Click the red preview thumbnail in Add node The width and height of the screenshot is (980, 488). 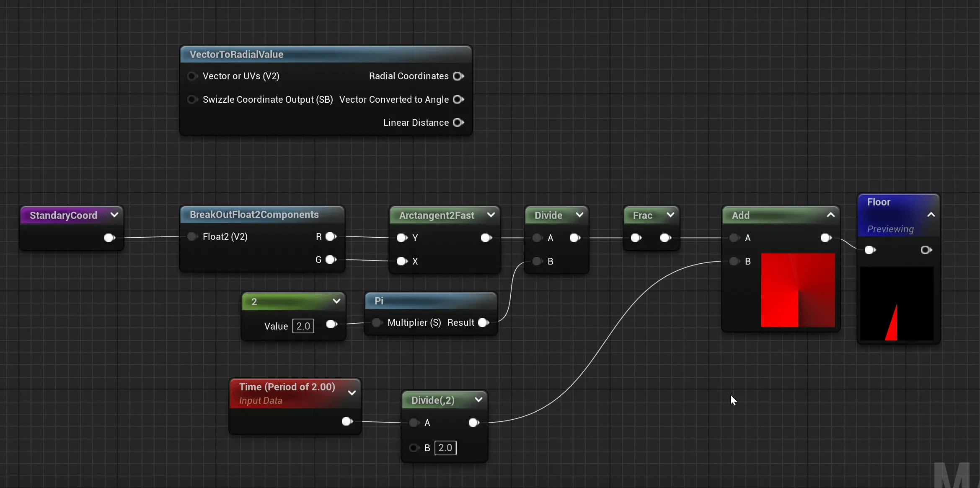798,290
